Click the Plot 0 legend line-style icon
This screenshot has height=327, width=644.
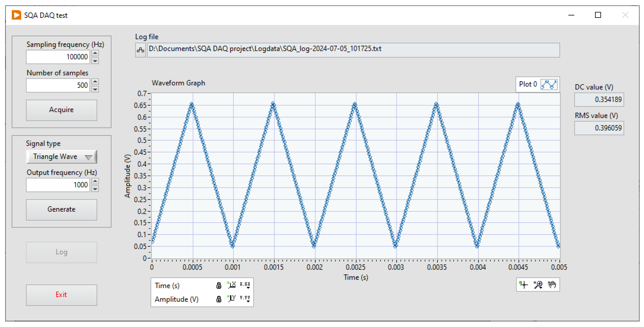[x=549, y=84]
